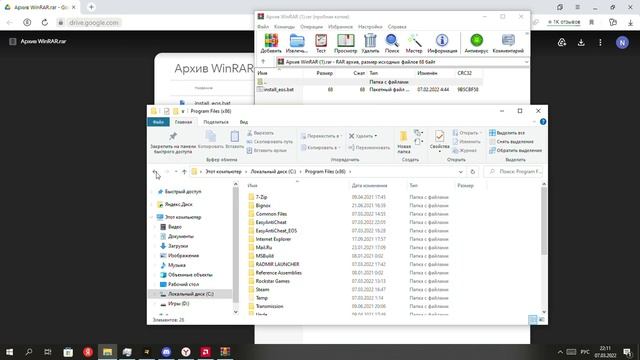Viewport: 640px width, 360px height.
Task: Open Операции menu in WinRAR
Action: [311, 27]
